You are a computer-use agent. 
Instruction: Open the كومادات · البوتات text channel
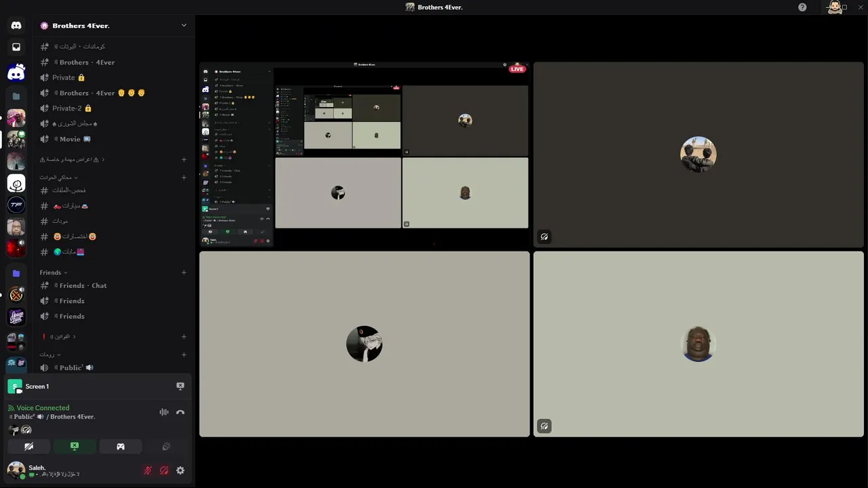point(113,47)
